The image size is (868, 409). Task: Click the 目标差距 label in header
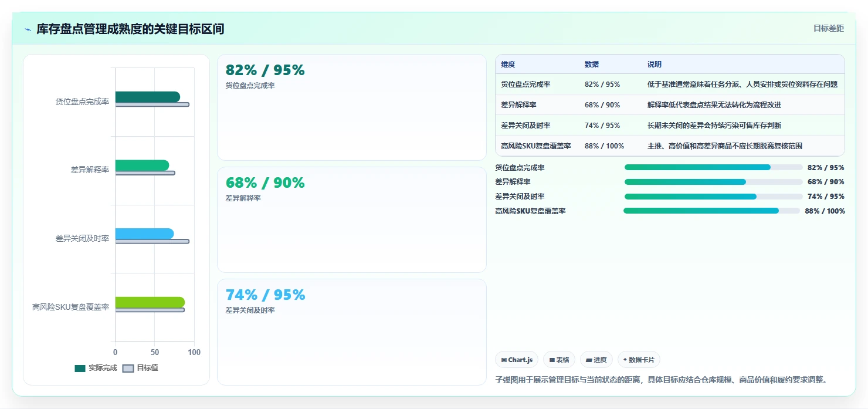coord(828,28)
